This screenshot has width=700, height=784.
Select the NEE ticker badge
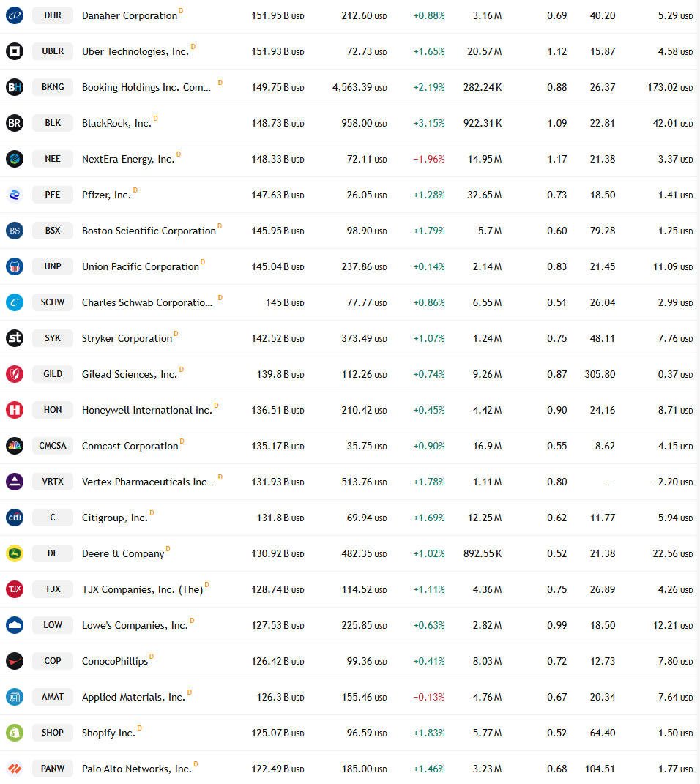click(53, 159)
